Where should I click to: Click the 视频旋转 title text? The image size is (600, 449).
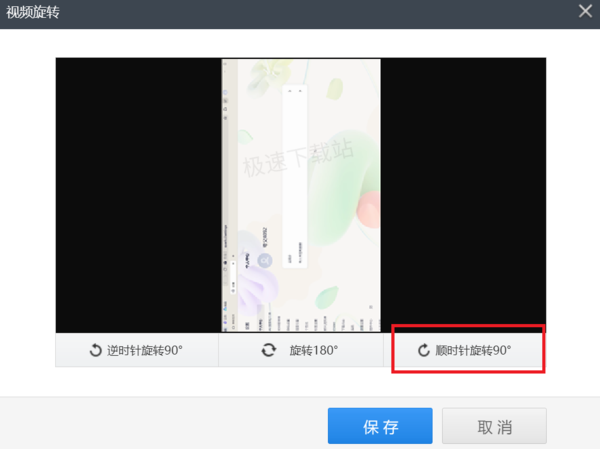(x=33, y=12)
